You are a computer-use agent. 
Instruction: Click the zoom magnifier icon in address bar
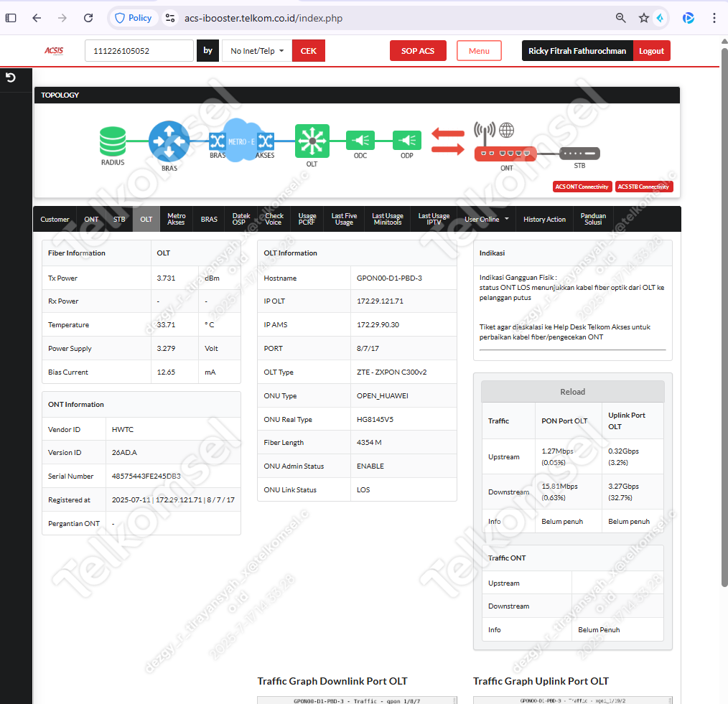pyautogui.click(x=621, y=18)
